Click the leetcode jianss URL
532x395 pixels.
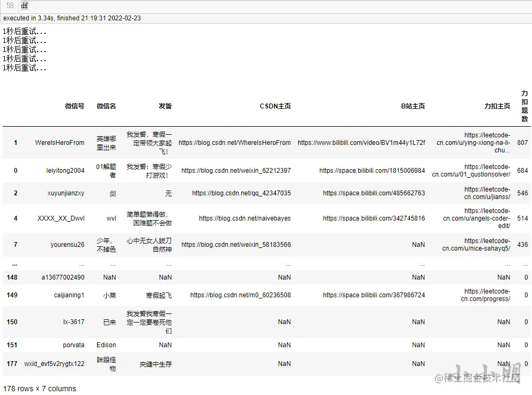487,193
